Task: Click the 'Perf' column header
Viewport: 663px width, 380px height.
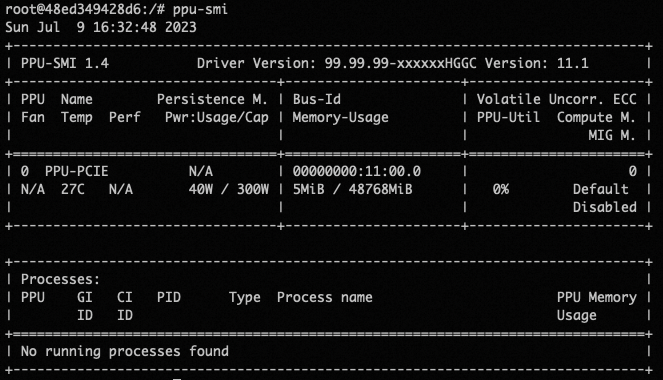Action: [124, 118]
